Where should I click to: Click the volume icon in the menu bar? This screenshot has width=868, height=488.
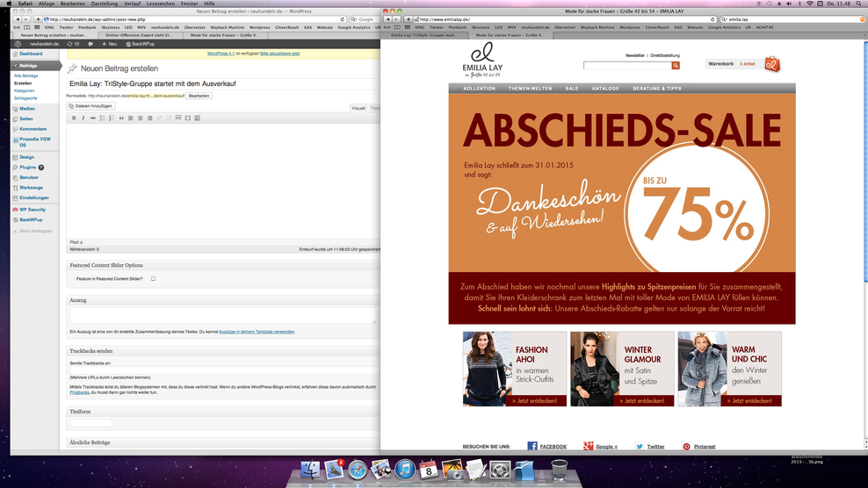(790, 4)
